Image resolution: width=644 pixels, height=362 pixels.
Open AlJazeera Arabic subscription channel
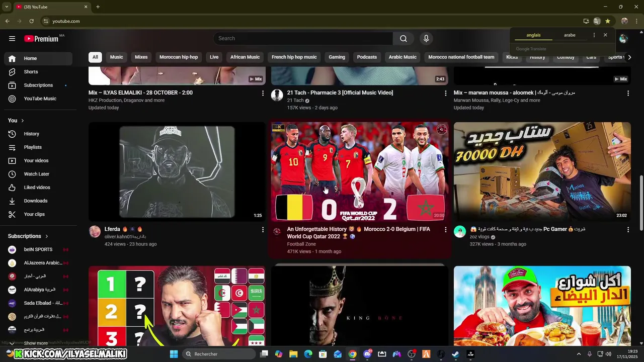point(38,263)
